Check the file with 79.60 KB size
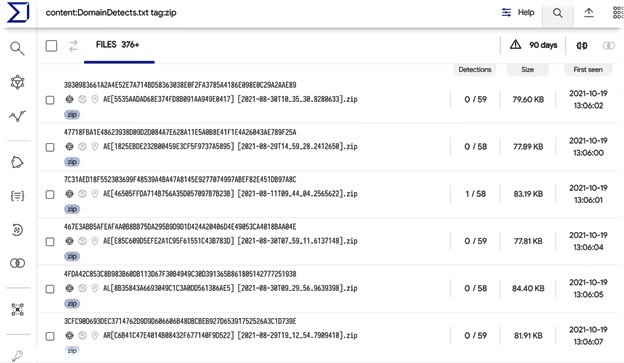Viewport: 624px width, 363px height. (x=50, y=100)
